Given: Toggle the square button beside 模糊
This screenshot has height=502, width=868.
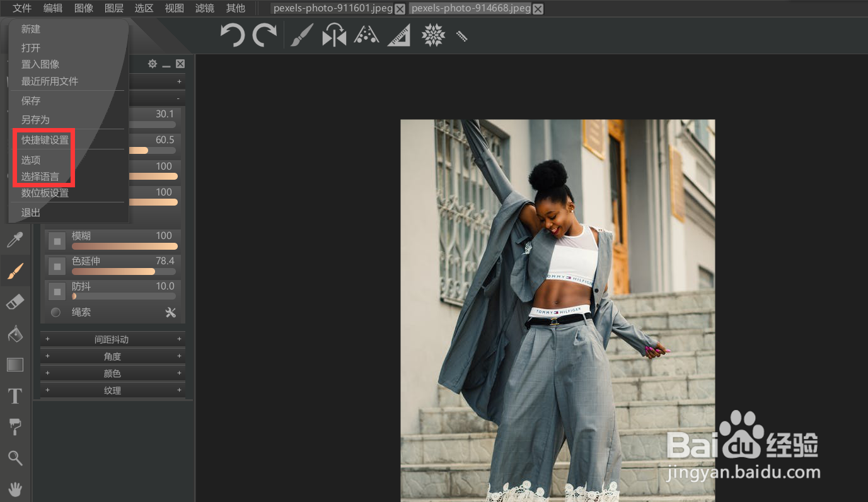Looking at the screenshot, I should tap(57, 240).
